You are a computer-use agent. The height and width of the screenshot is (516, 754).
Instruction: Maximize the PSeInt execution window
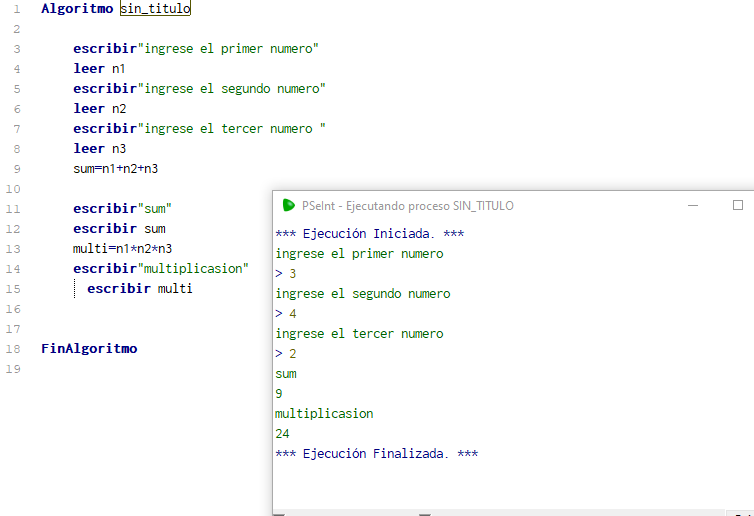point(738,205)
